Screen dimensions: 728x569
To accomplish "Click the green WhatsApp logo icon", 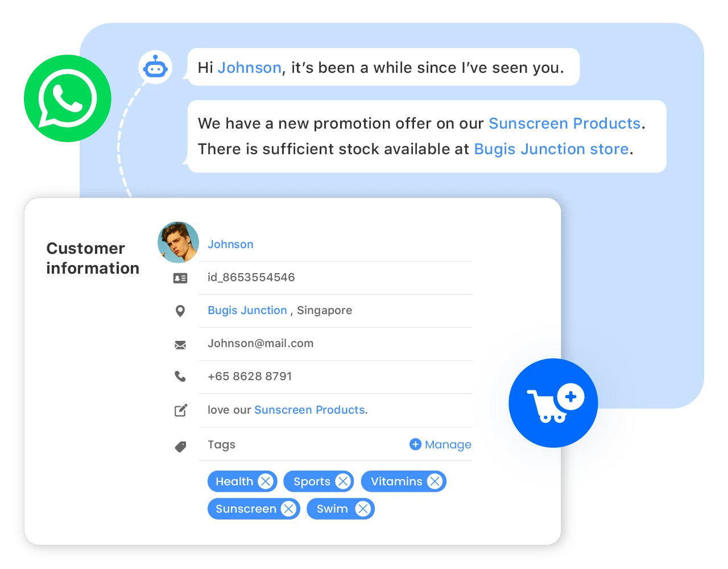I will [68, 98].
